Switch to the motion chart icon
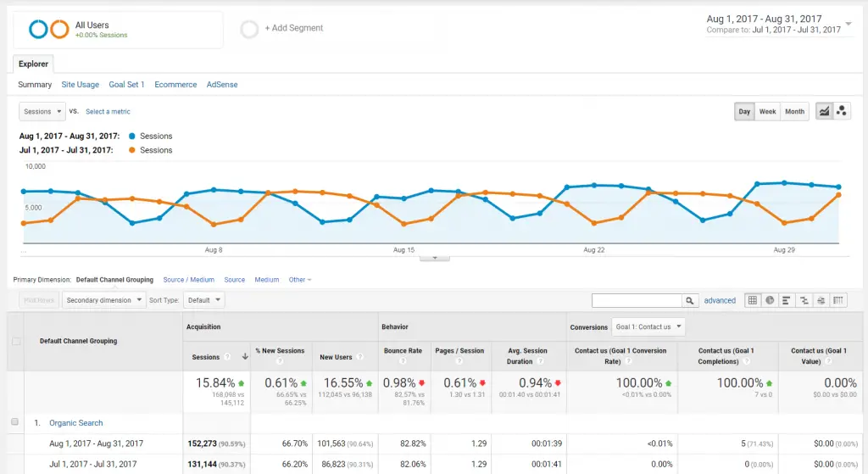868x474 pixels. (842, 111)
